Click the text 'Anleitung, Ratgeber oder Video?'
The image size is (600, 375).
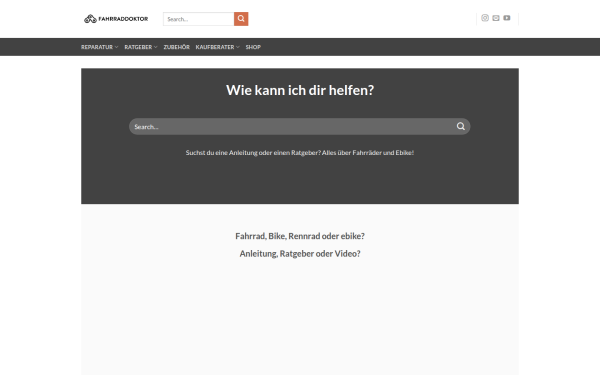300,254
